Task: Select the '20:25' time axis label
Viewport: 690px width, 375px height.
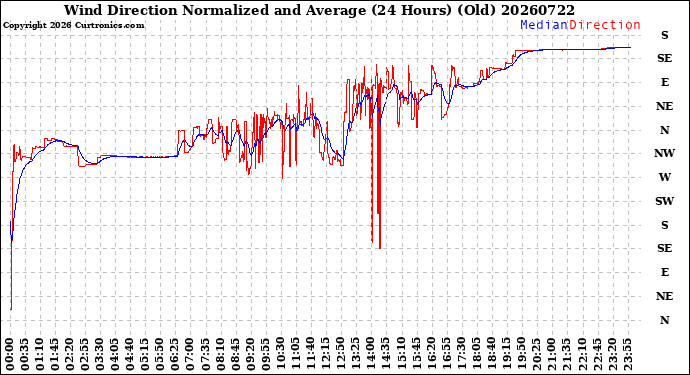Action: point(536,355)
